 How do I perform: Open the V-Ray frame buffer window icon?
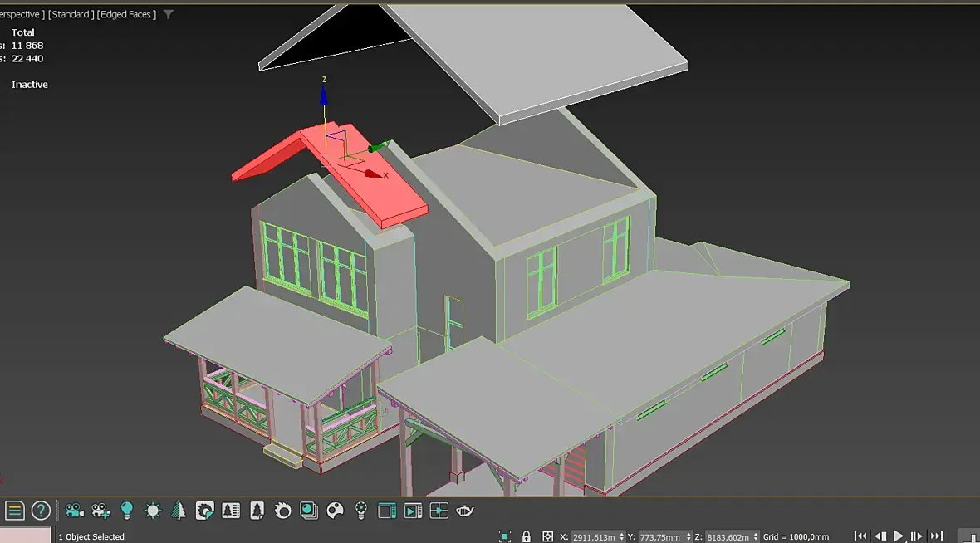click(x=387, y=511)
